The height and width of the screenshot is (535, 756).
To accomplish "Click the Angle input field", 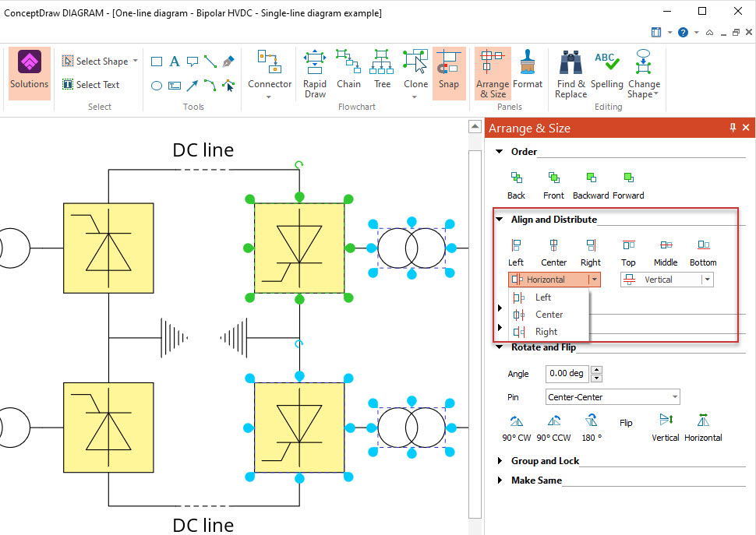I will 567,374.
